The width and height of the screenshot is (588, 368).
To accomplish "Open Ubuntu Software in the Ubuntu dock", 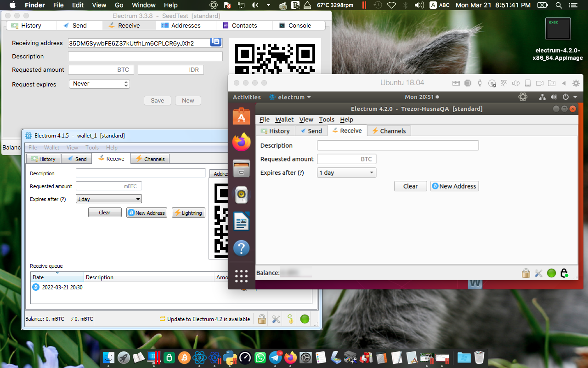I will [x=241, y=116].
